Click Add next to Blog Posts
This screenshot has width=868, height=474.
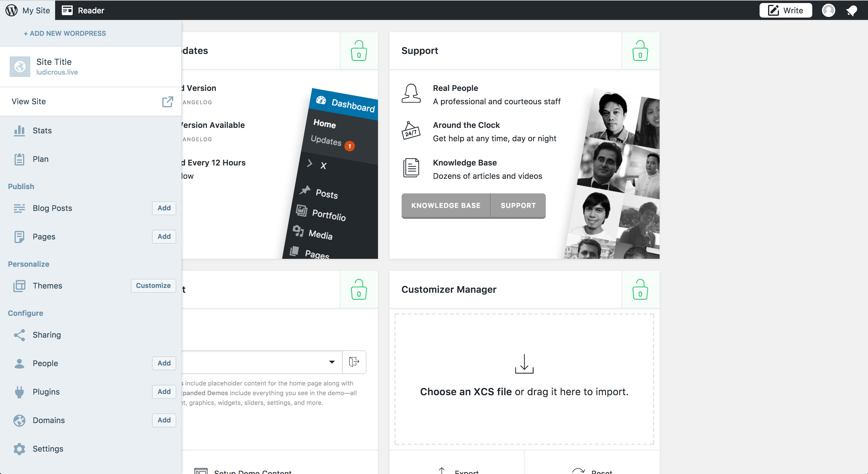tap(164, 208)
